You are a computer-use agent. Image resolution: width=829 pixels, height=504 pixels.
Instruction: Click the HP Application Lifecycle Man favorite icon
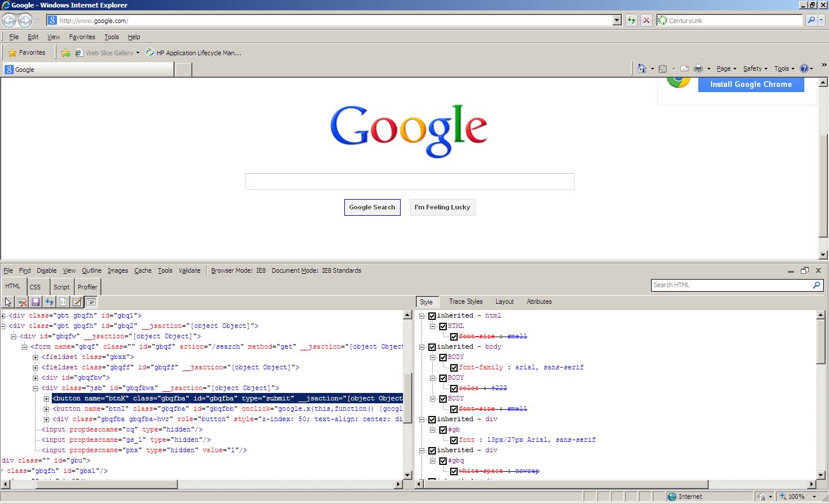click(150, 52)
